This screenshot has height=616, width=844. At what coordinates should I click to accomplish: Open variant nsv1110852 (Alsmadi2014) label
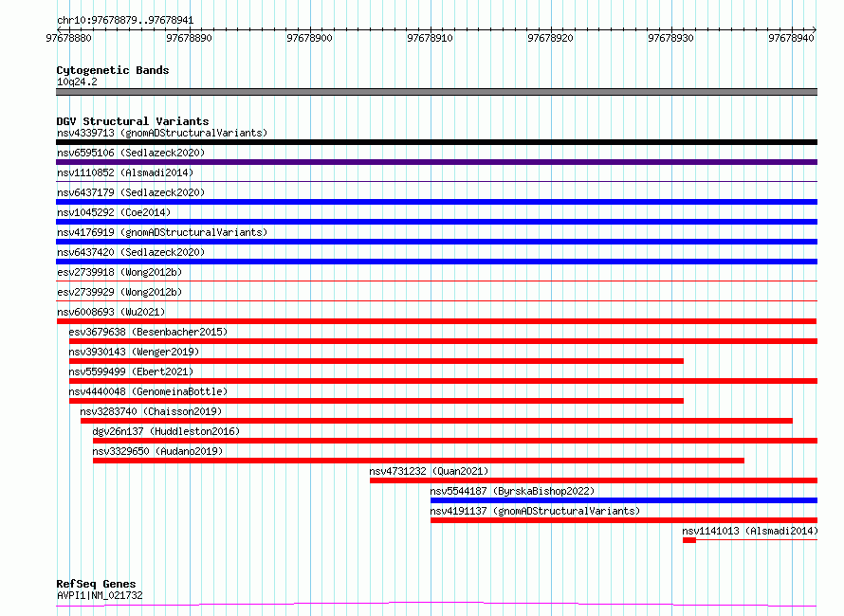tap(125, 172)
